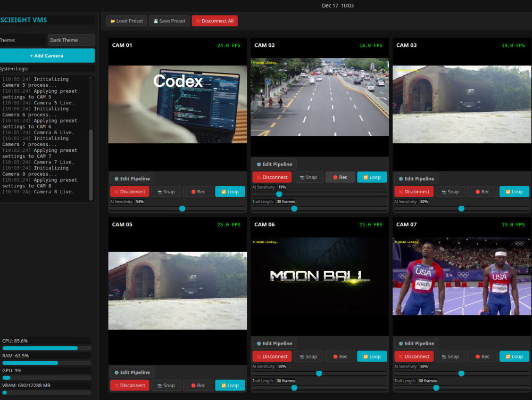The width and height of the screenshot is (532, 400).
Task: Click CAM 06 Trail Length slider handle
Action: pos(294,388)
